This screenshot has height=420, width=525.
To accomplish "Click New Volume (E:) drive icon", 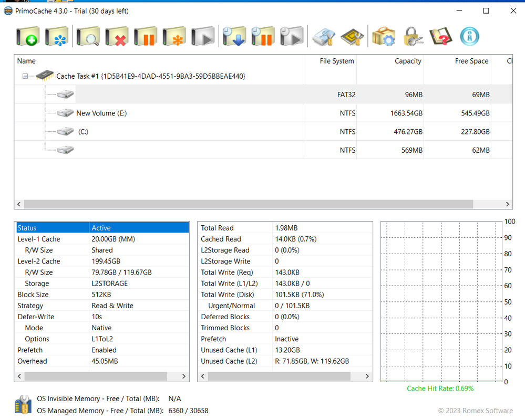I will click(x=65, y=113).
